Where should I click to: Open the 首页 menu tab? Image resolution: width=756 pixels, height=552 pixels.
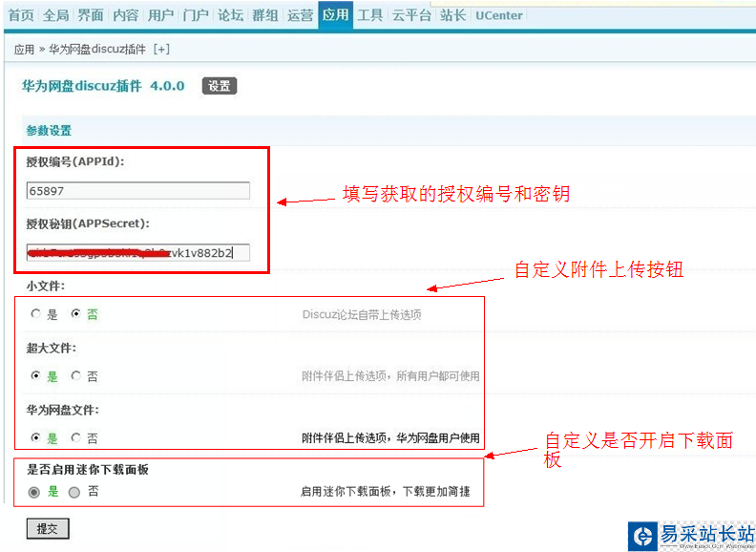click(x=21, y=15)
